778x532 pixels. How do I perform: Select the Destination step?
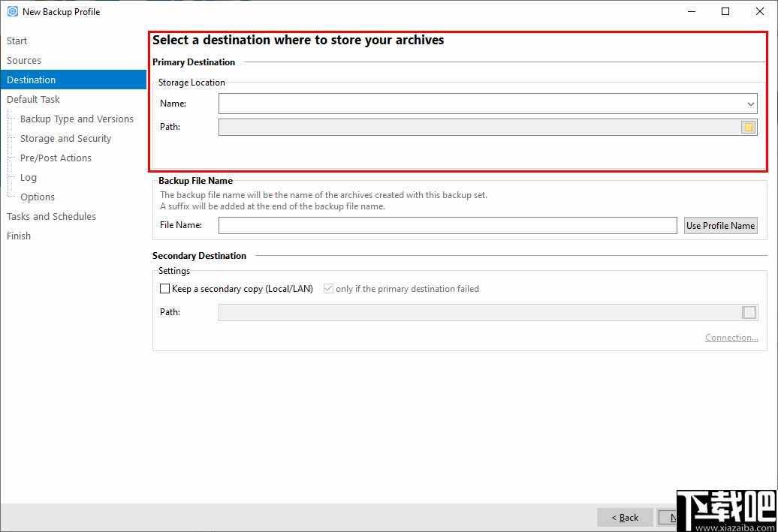click(x=74, y=80)
